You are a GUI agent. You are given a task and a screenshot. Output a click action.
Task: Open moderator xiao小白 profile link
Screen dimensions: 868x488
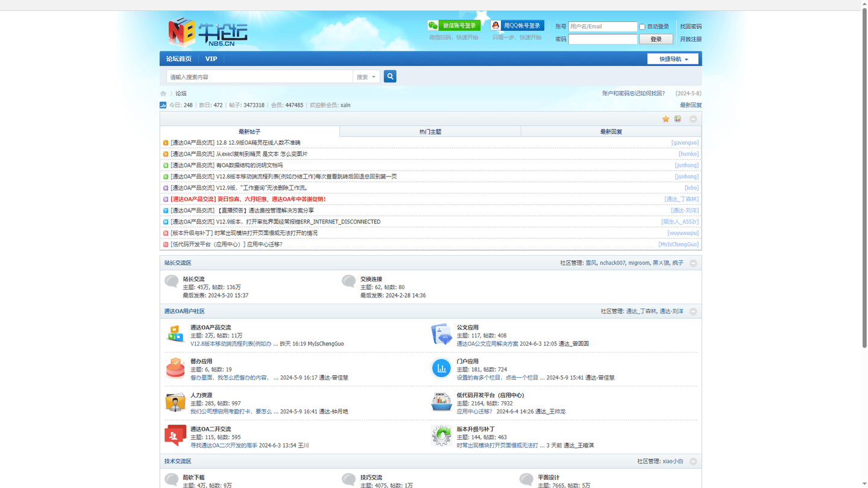pos(673,461)
